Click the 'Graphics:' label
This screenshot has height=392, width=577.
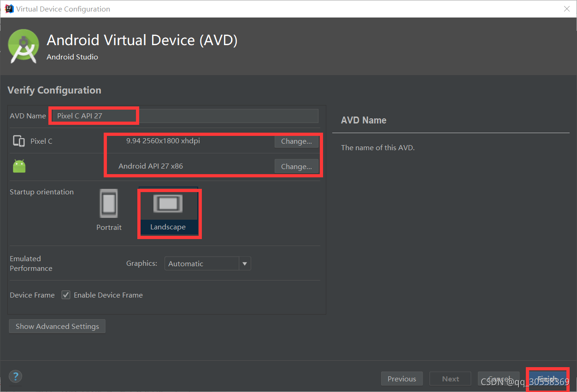142,263
